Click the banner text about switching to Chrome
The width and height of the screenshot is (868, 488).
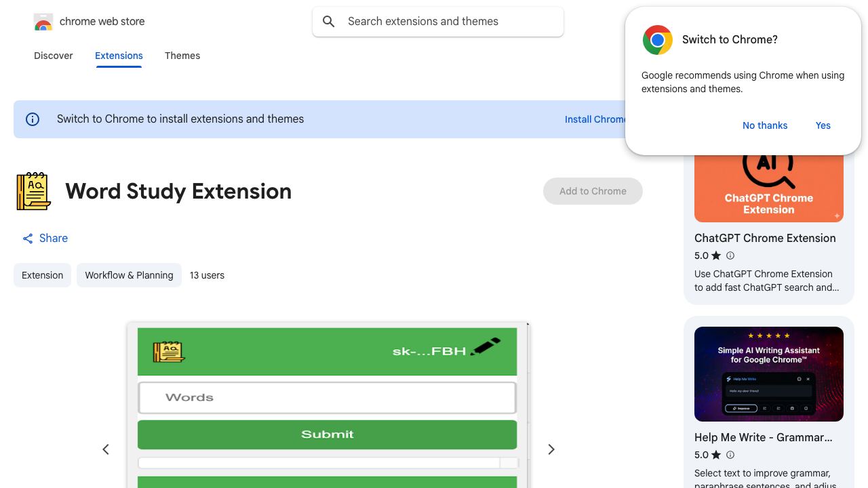[x=180, y=119]
